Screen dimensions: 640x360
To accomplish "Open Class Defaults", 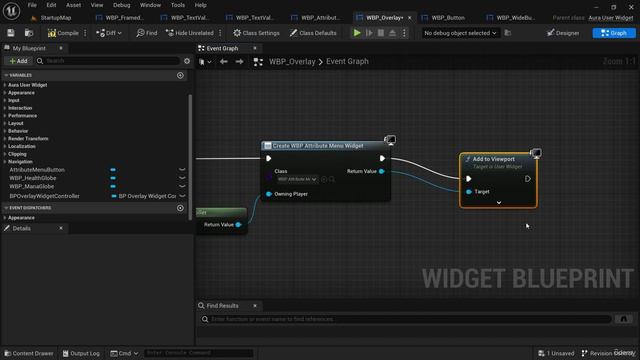I will pyautogui.click(x=313, y=33).
